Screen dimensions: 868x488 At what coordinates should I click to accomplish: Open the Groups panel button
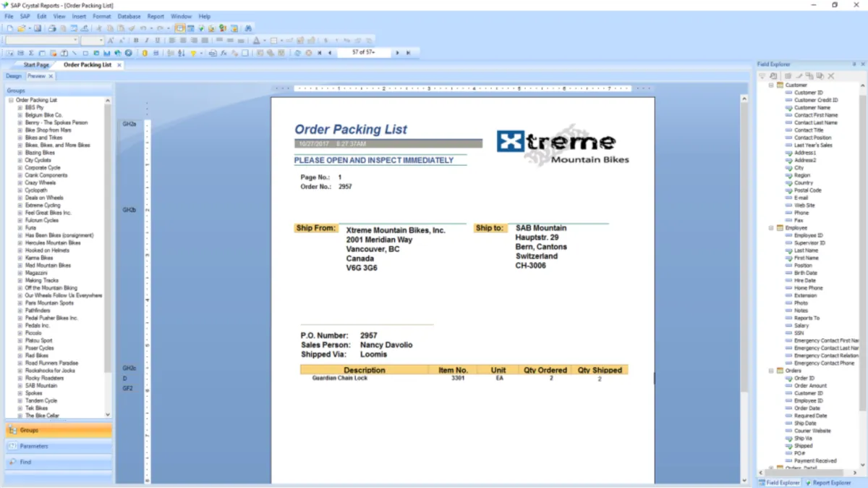tap(59, 430)
